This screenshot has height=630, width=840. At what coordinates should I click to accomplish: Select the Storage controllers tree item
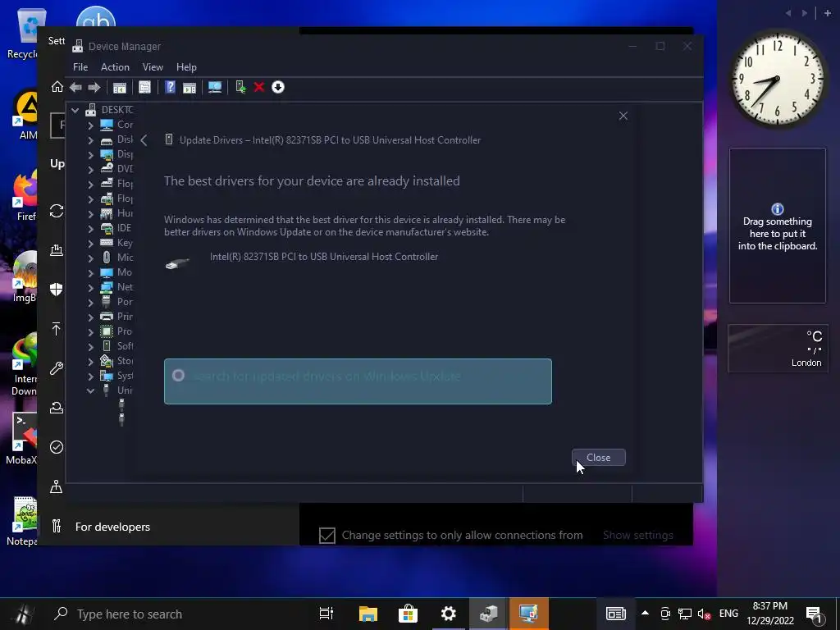click(x=117, y=361)
